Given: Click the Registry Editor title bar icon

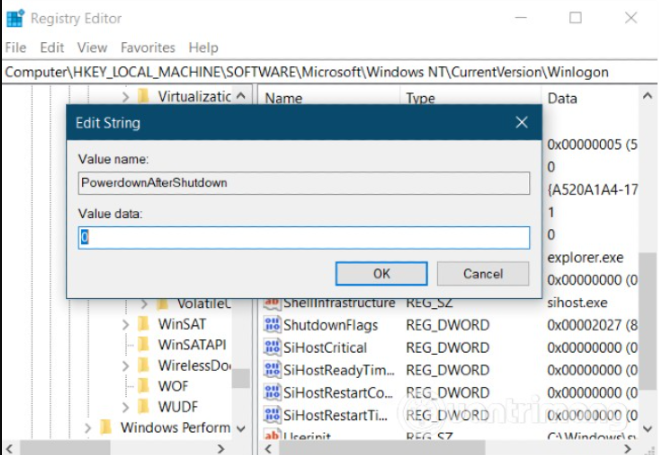Looking at the screenshot, I should tap(15, 18).
